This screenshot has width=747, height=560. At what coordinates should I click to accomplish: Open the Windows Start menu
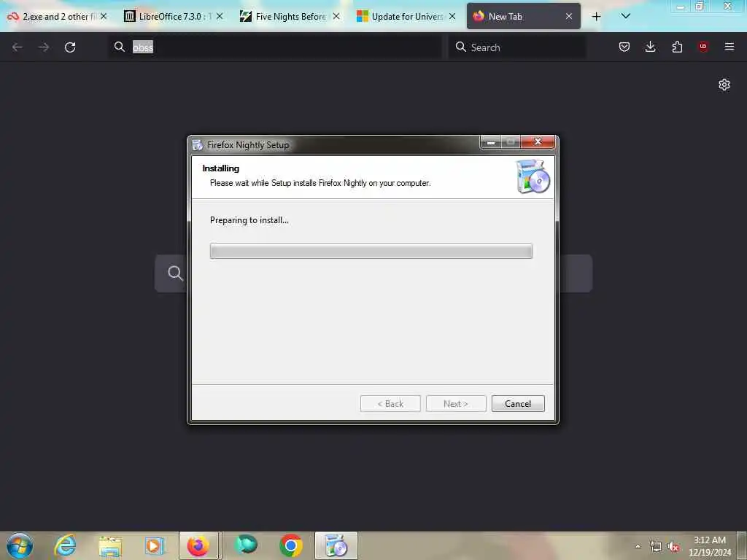20,545
